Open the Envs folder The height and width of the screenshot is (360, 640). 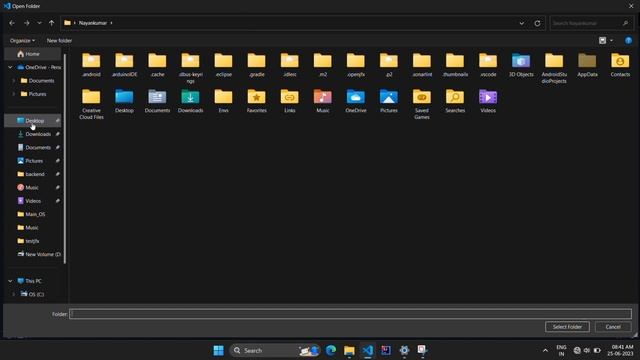[223, 101]
